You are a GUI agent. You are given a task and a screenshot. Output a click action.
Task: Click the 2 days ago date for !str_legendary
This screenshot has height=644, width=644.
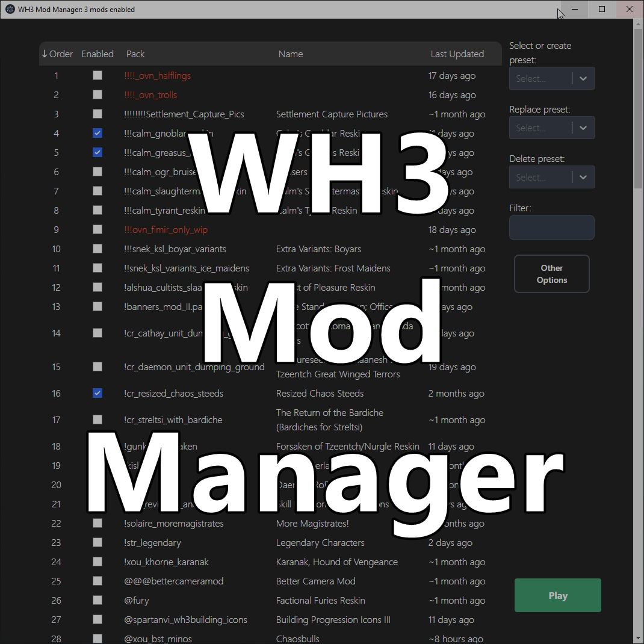(x=450, y=542)
